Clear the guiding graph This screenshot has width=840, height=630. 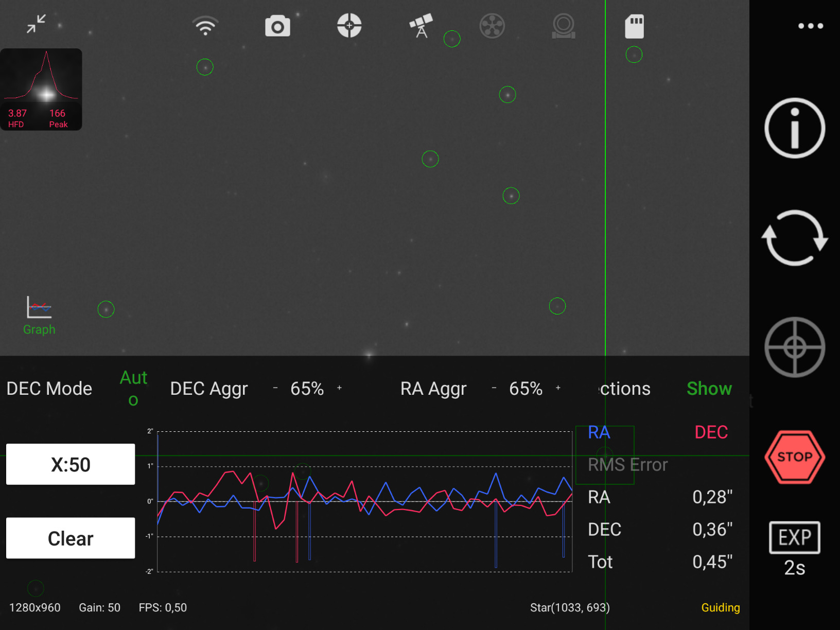tap(71, 538)
